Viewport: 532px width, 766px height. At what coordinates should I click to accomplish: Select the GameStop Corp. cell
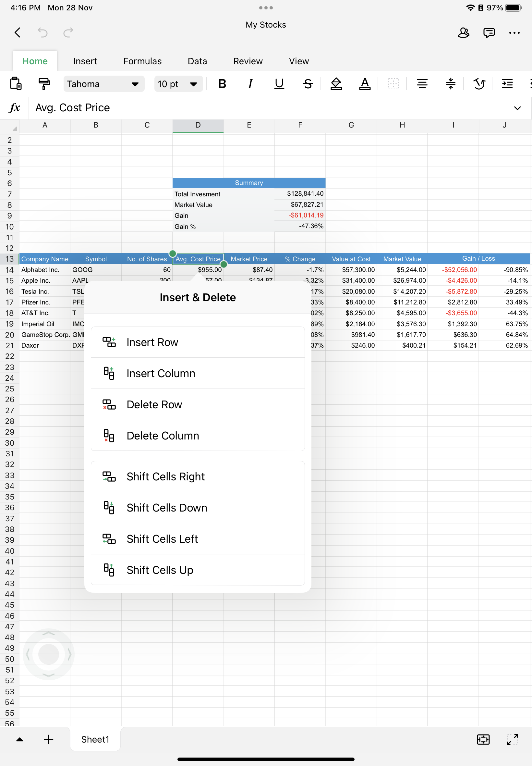(x=45, y=335)
